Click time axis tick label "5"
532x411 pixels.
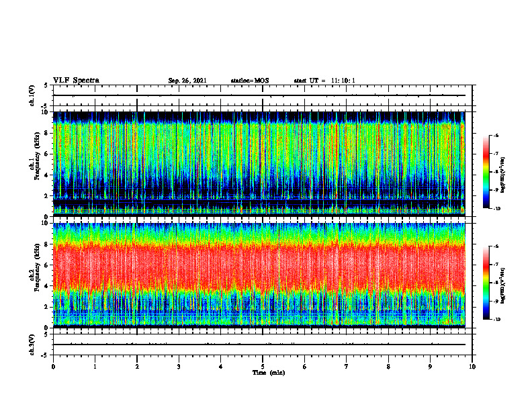point(263,367)
